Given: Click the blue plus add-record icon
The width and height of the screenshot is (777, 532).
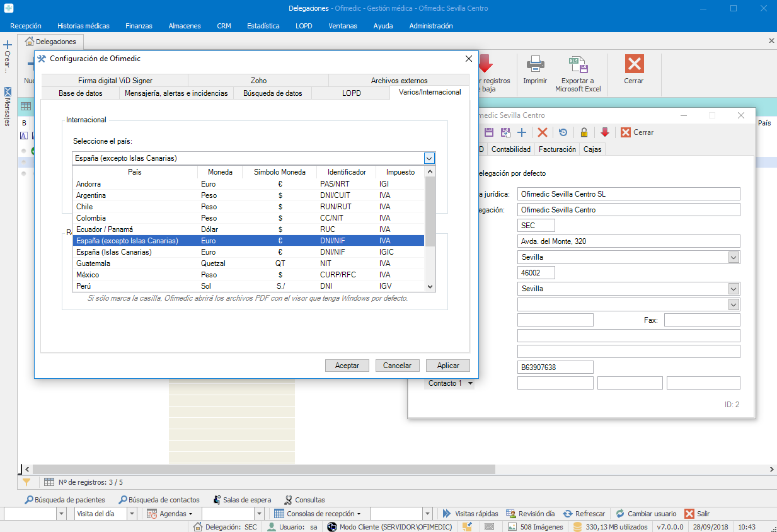Looking at the screenshot, I should pos(522,132).
